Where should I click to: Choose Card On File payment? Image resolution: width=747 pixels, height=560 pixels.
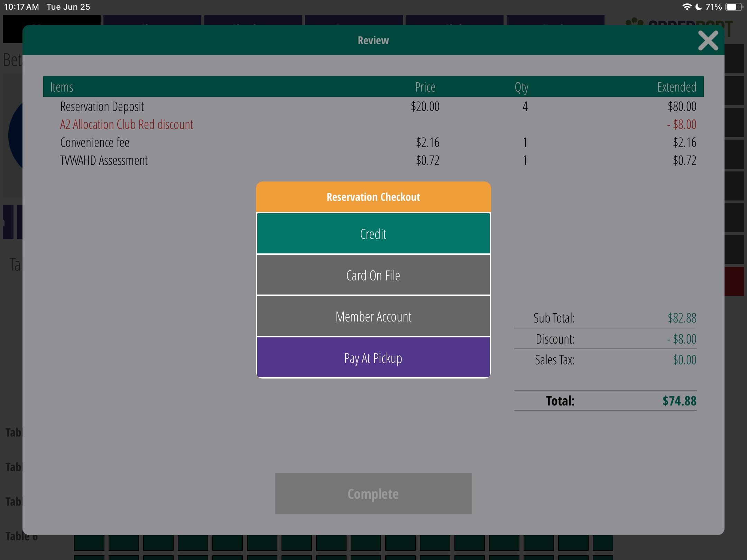click(373, 275)
